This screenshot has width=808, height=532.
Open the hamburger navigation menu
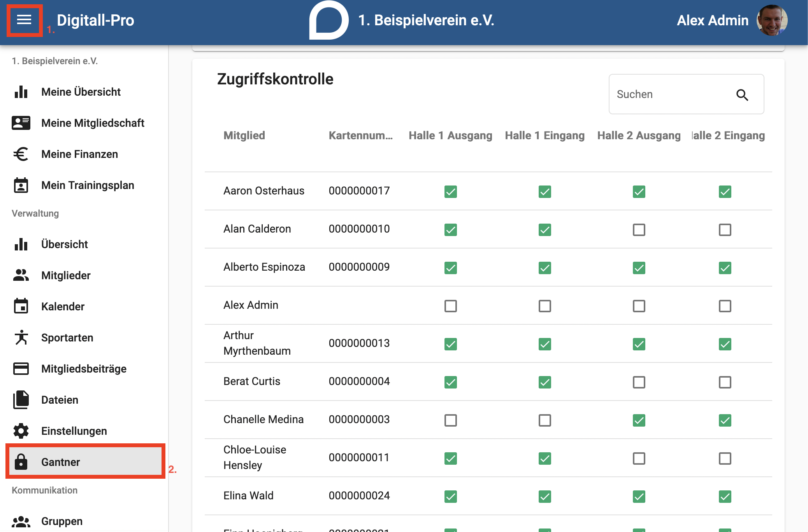24,20
